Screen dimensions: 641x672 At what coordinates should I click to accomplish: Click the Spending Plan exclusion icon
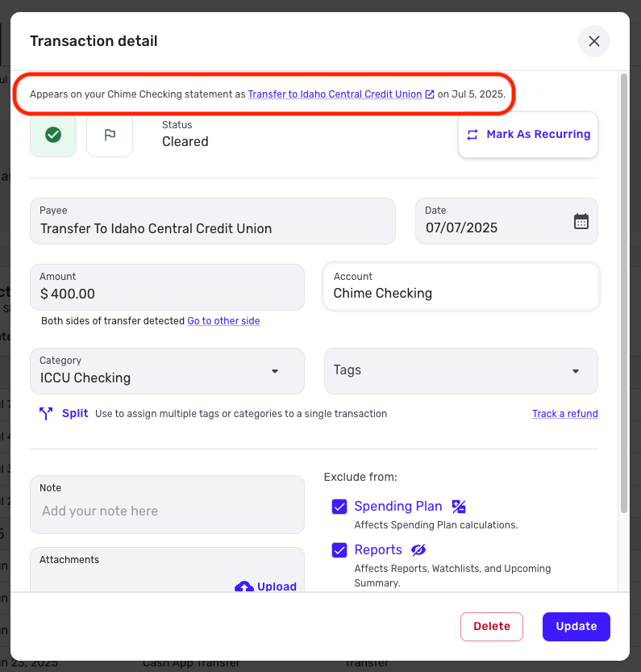pos(459,506)
